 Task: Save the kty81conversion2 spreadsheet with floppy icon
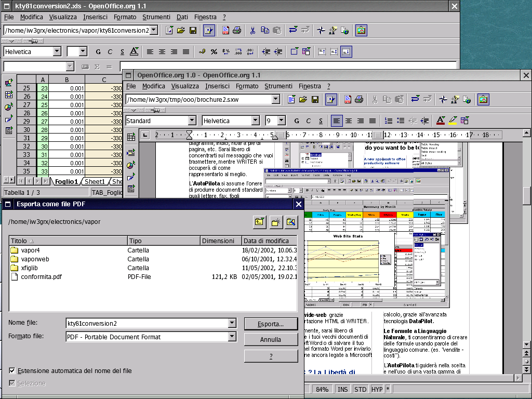click(193, 31)
